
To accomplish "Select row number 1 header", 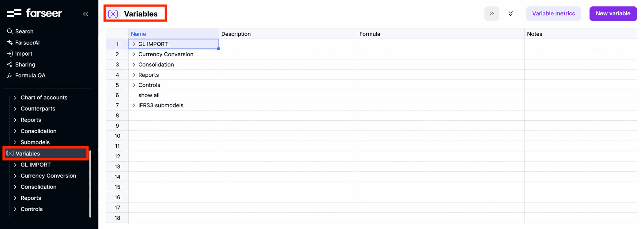I will 117,44.
